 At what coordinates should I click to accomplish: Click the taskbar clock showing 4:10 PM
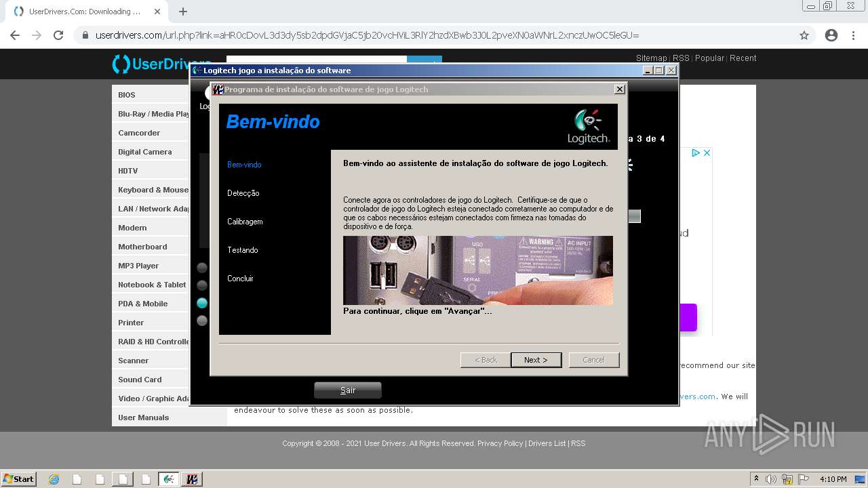(833, 479)
